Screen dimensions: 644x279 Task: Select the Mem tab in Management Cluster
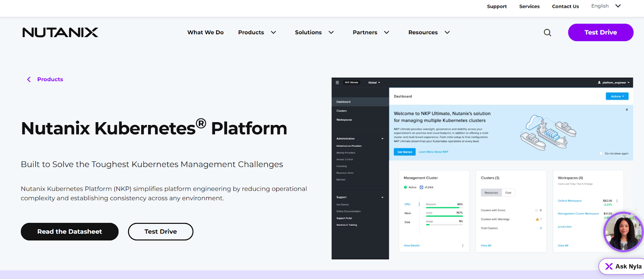(408, 213)
